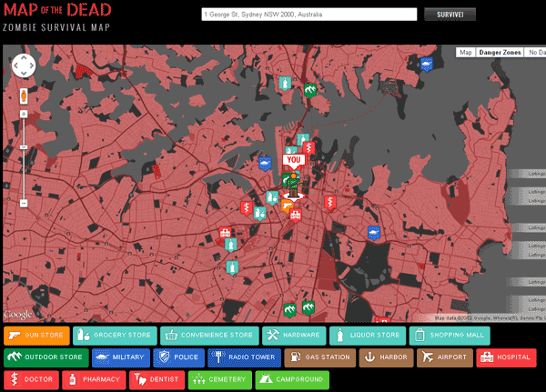Click liquor store marker beside northern outdoor store

(x=285, y=84)
